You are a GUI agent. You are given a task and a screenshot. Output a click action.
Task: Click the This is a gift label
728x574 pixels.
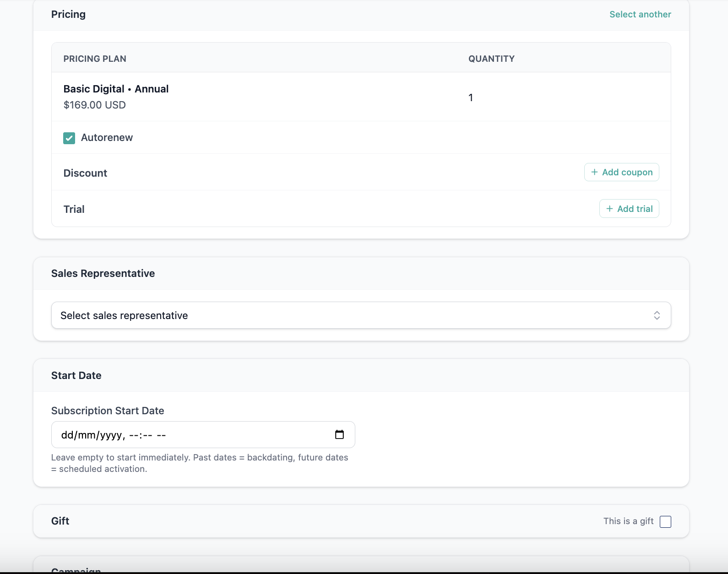click(x=628, y=521)
